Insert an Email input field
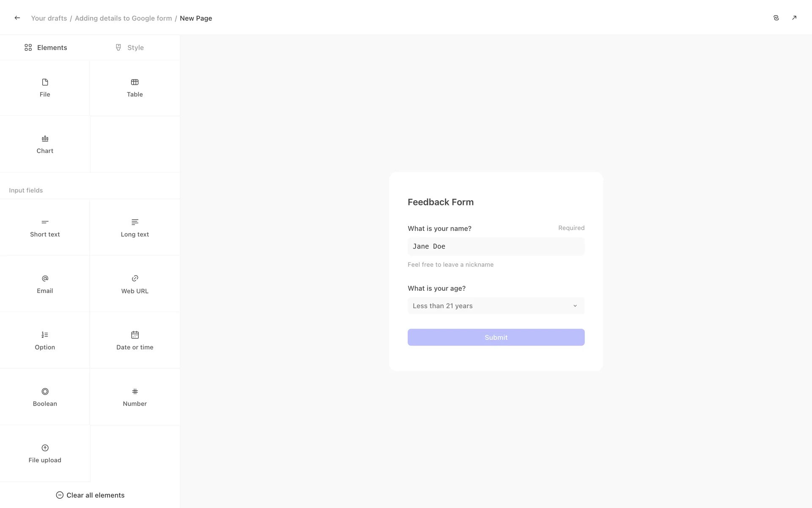This screenshot has height=508, width=812. (45, 284)
